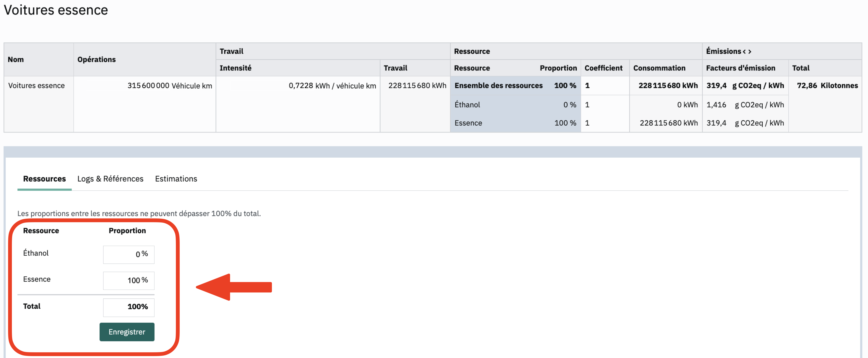
Task: Click the 1,416 g CO2eq / kWh factor
Action: (745, 105)
